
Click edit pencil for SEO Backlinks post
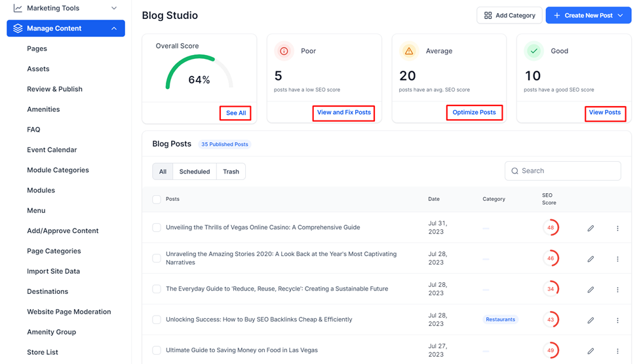591,320
